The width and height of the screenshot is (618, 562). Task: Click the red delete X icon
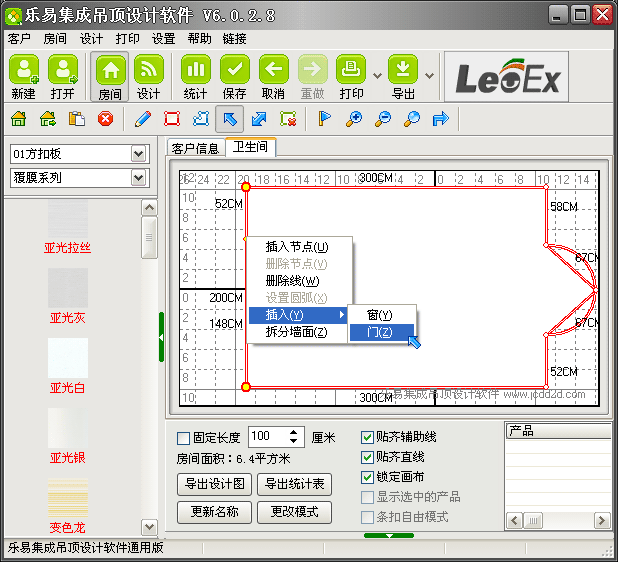105,119
